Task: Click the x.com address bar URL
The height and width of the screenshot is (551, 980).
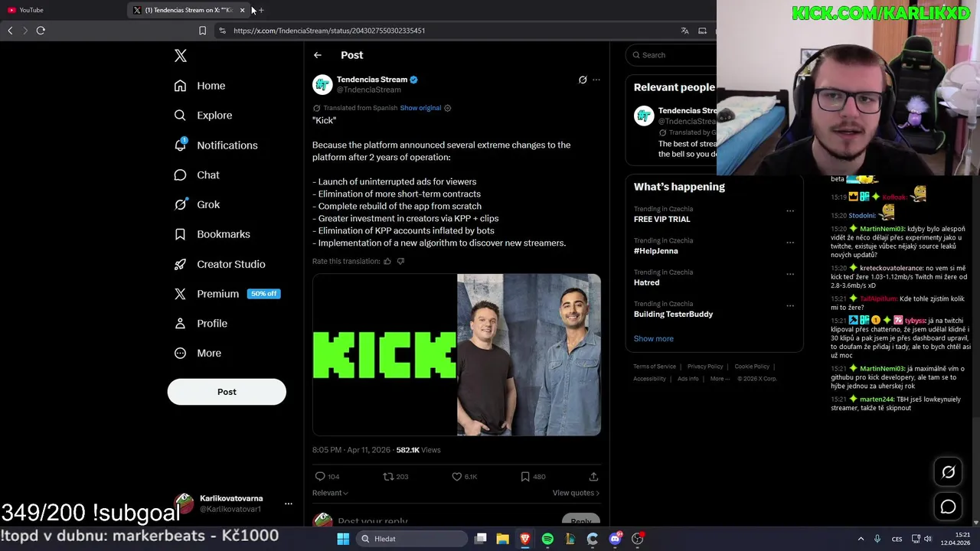Action: point(329,31)
